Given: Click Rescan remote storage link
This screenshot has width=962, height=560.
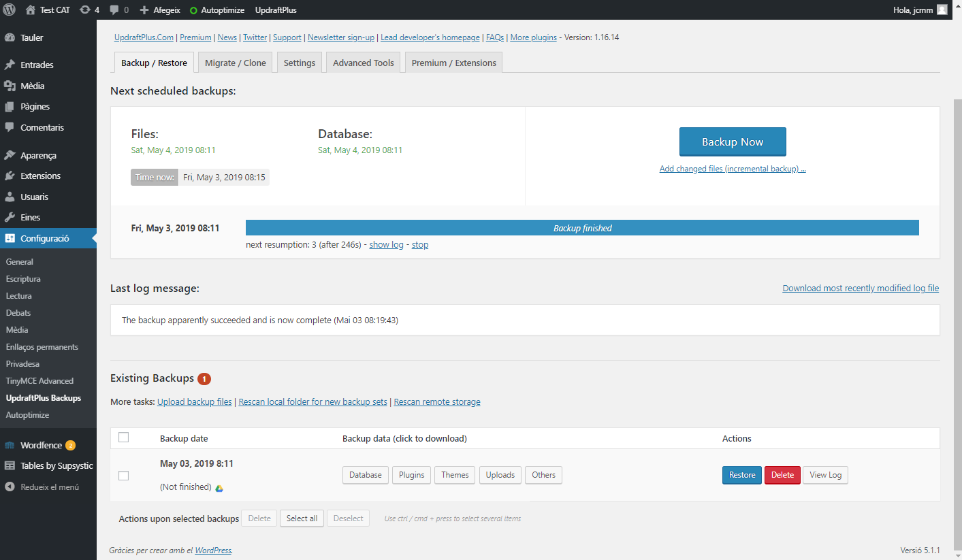Looking at the screenshot, I should 437,402.
